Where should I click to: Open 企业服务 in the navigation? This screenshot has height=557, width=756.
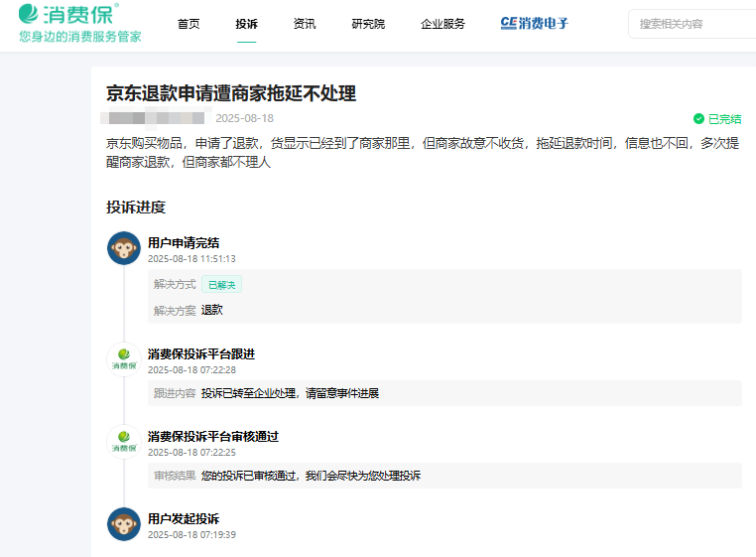(442, 24)
